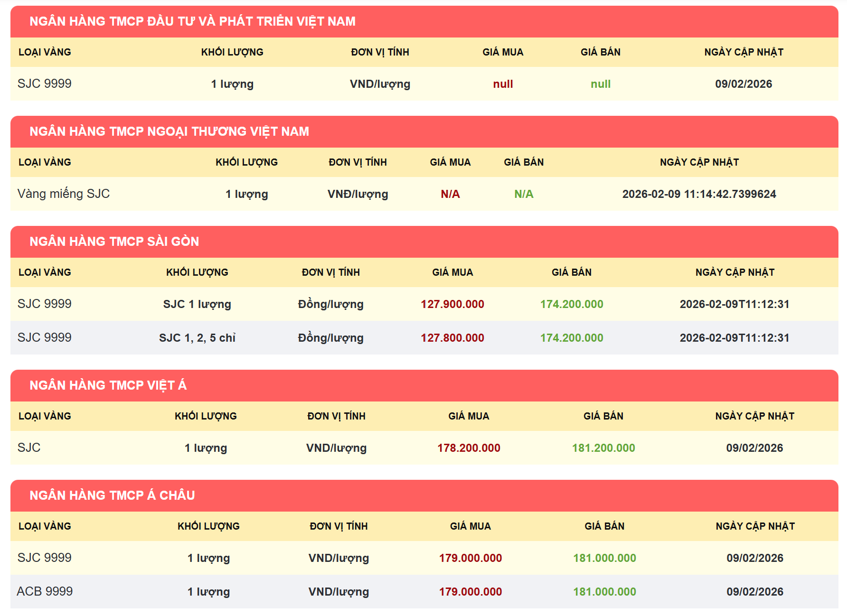Click the selling price in ACB 9999 row
This screenshot has width=847, height=616.
point(604,592)
